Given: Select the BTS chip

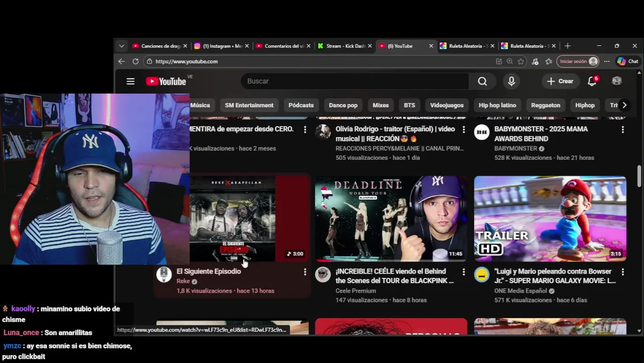Looking at the screenshot, I should coord(410,105).
